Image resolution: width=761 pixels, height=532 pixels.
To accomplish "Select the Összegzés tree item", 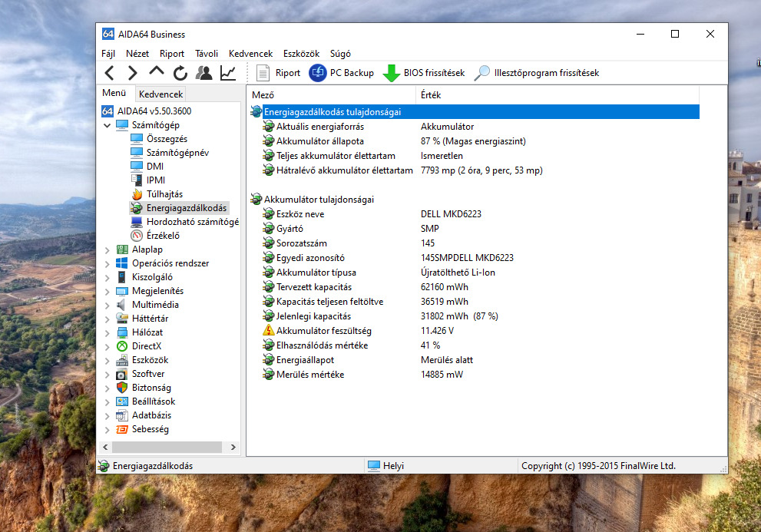I will coord(167,139).
